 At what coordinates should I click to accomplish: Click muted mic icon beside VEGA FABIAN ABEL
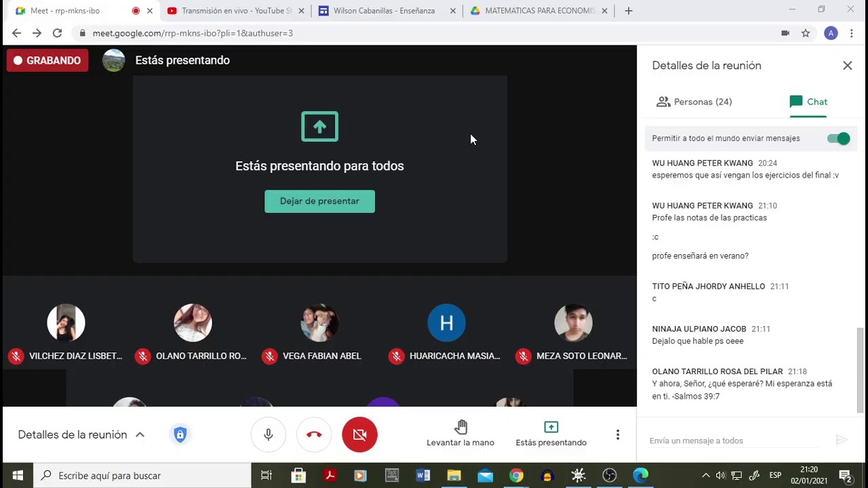pos(269,356)
